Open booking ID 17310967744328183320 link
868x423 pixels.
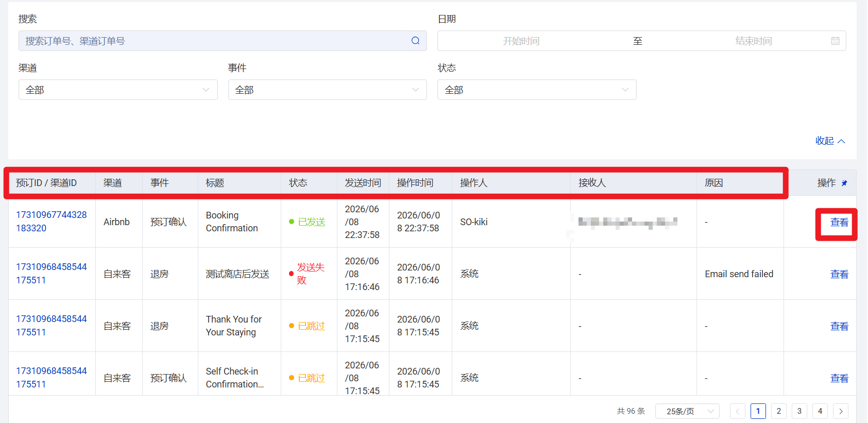(52, 222)
